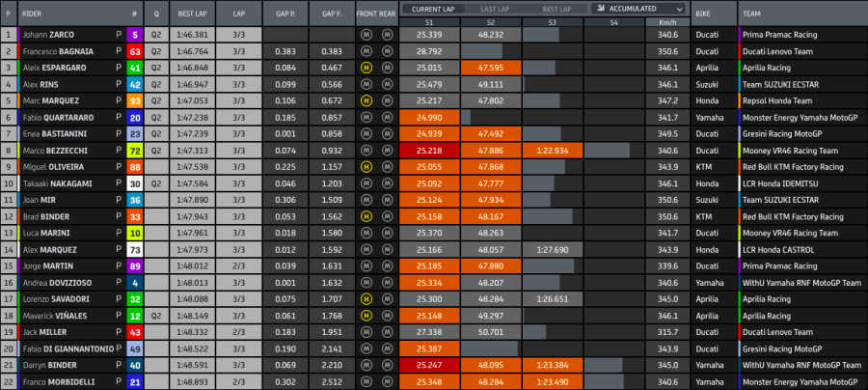This screenshot has width=868, height=390.
Task: Click Marco Bezzecchi's front tyre icon
Action: click(366, 151)
